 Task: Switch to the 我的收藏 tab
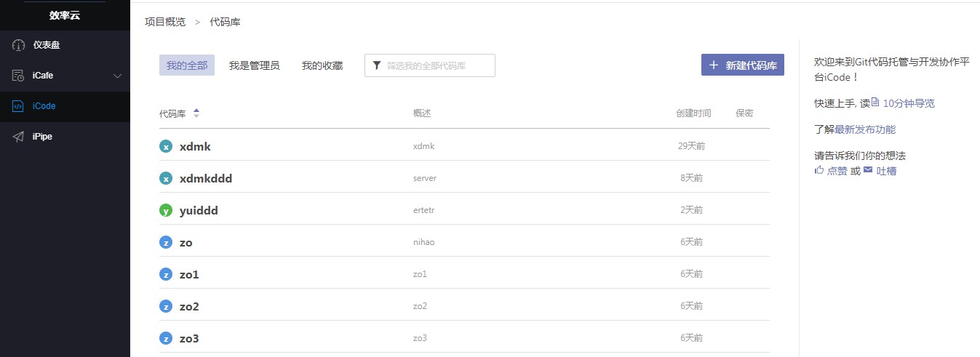coord(322,65)
